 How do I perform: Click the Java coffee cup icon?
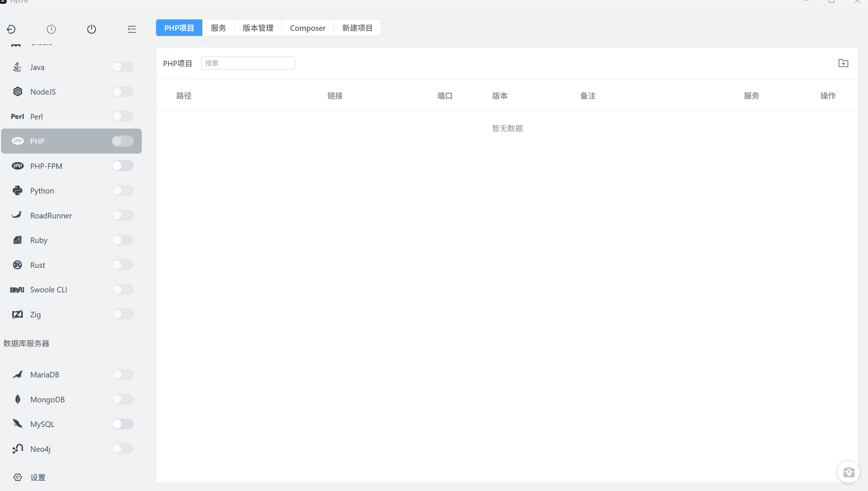point(17,67)
